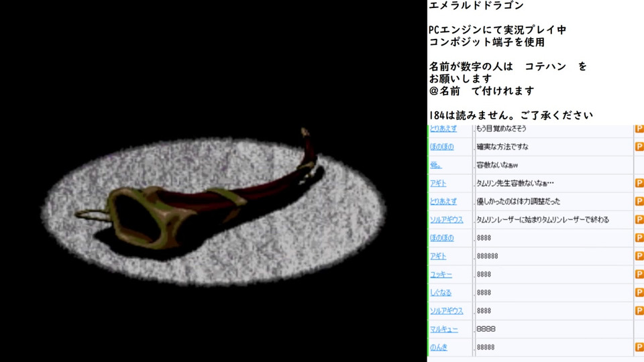Select のんき's 88888 comment
Image resolution: width=644 pixels, height=362 pixels.
(x=486, y=347)
